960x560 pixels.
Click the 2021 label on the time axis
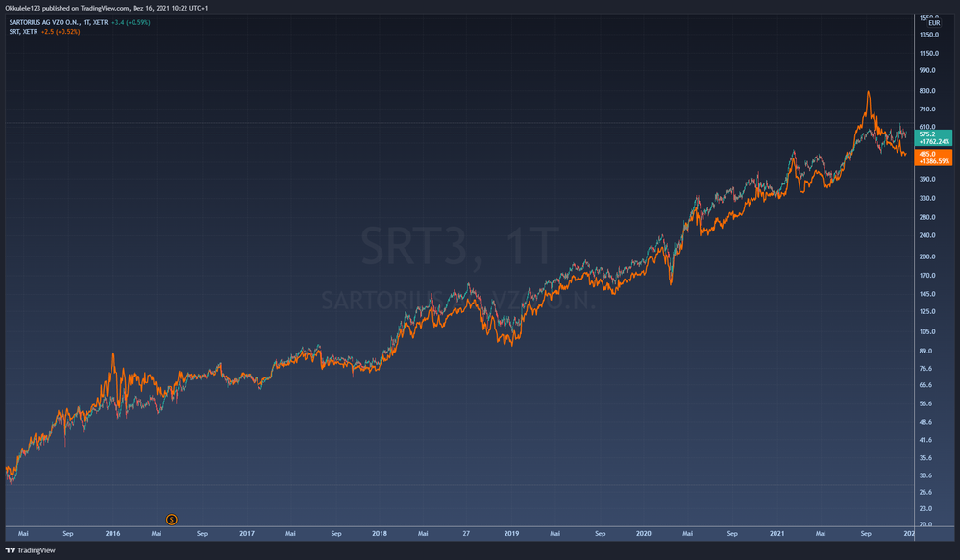point(776,533)
